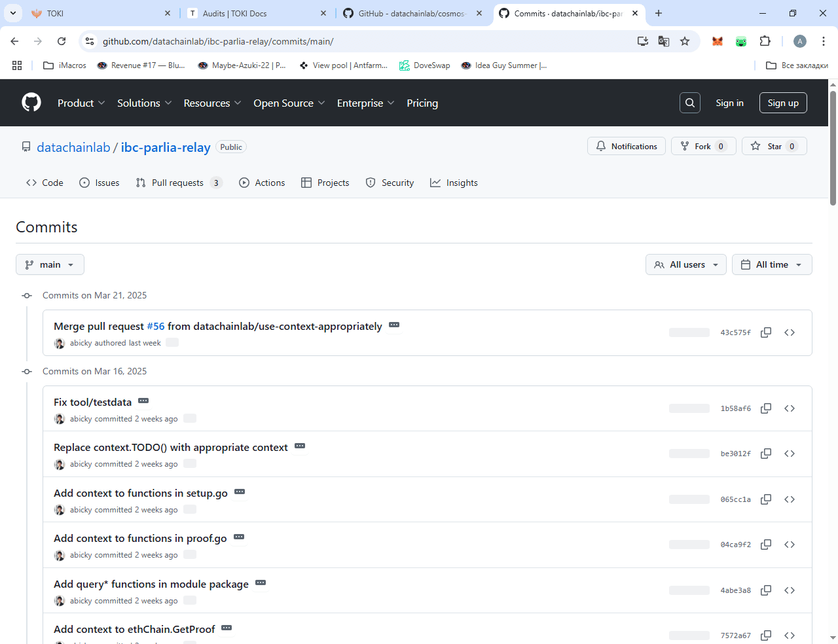This screenshot has height=644, width=838.
Task: Browse repository at commit 43c575f
Action: point(790,332)
